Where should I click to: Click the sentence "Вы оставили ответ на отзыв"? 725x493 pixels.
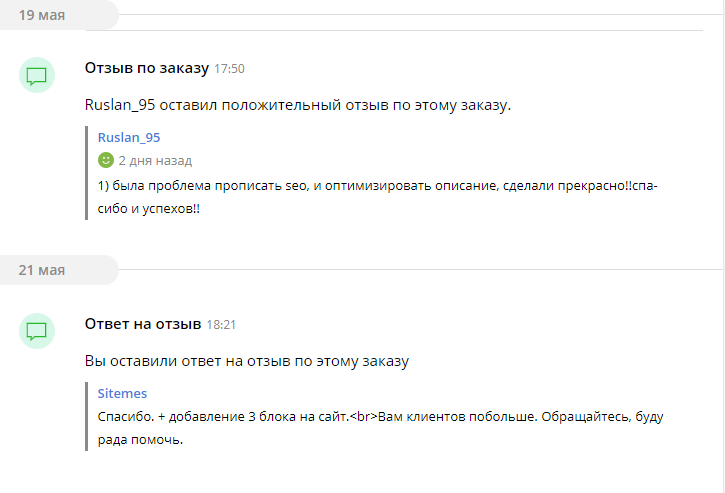coord(247,360)
